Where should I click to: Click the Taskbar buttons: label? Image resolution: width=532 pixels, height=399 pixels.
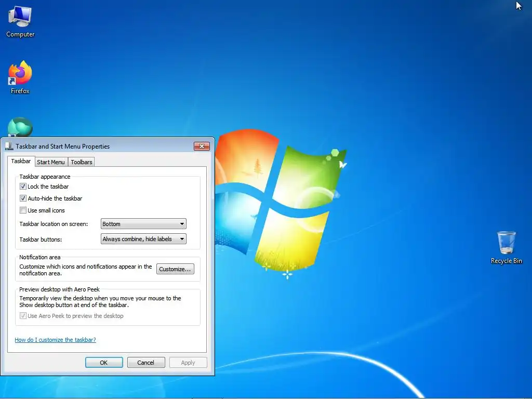(x=41, y=239)
